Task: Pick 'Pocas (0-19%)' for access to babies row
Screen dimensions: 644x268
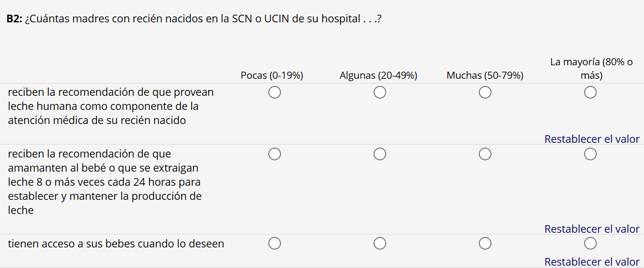Action: click(x=274, y=243)
